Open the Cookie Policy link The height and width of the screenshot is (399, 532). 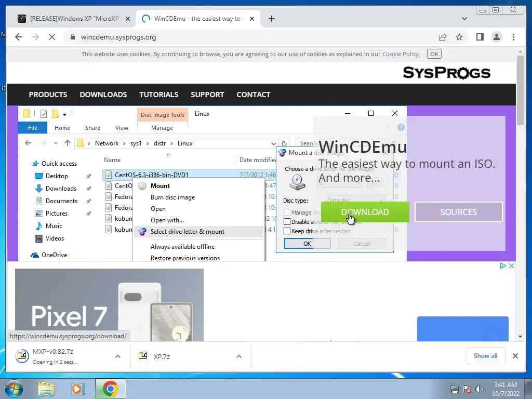pyautogui.click(x=401, y=54)
